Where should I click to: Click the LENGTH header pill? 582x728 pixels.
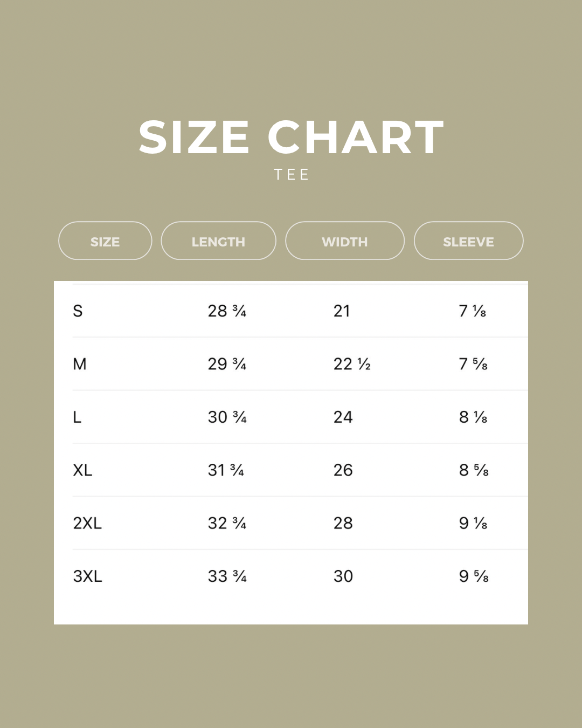click(x=218, y=241)
